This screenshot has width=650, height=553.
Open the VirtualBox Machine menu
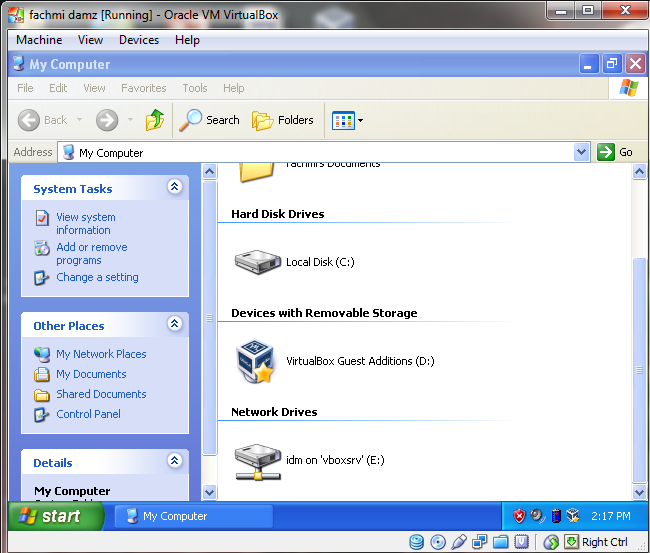tap(39, 40)
